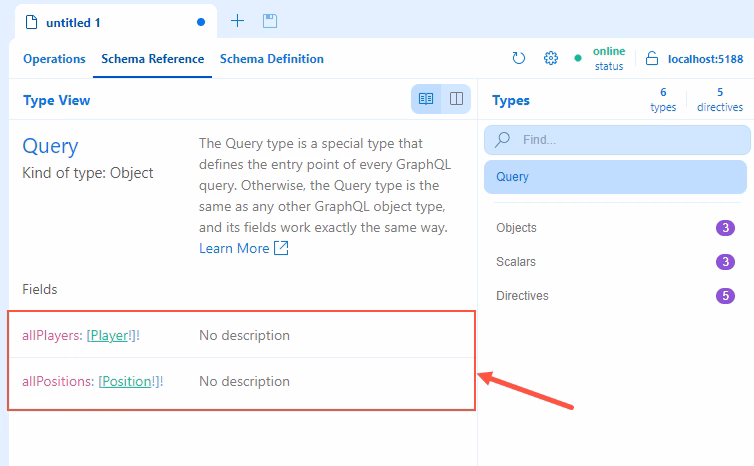This screenshot has height=466, width=754.
Task: Click the reload schema refresh icon
Action: click(518, 58)
